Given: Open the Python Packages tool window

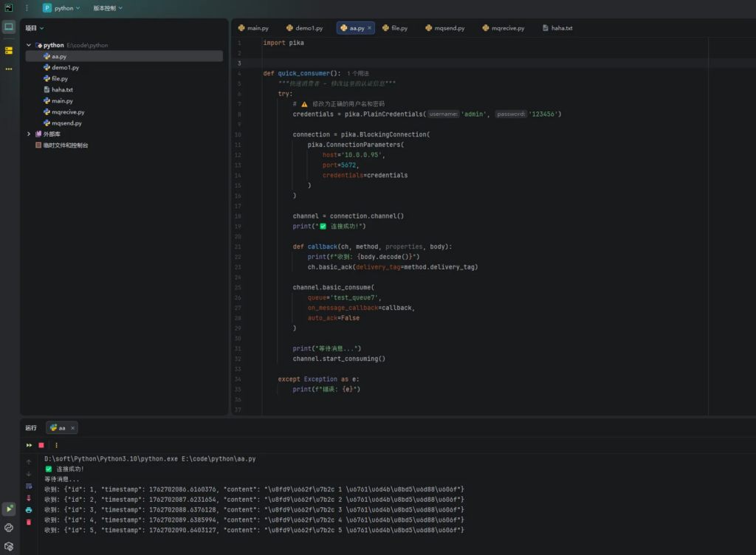Looking at the screenshot, I should tap(9, 546).
